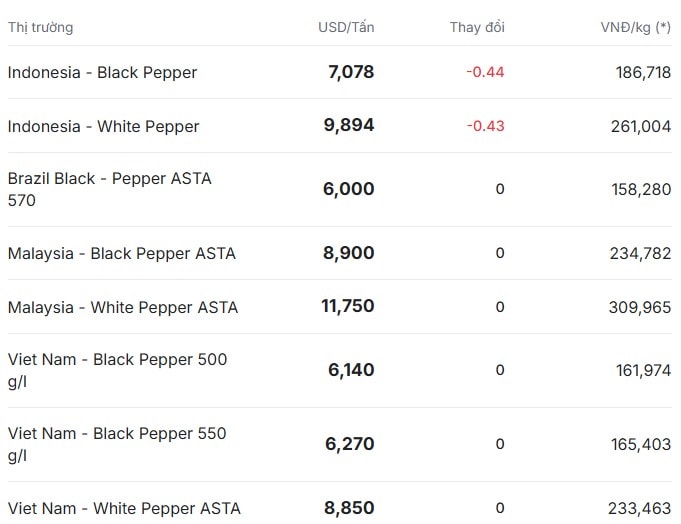Screen dimensions: 681x524
Task: Select the Indonesia - Black Pepper row label
Action: (x=102, y=73)
